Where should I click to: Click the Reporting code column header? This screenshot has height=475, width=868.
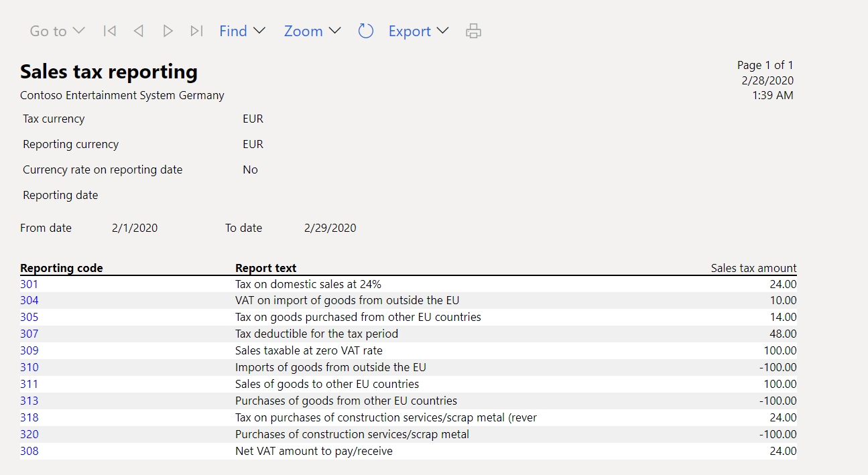click(x=62, y=268)
